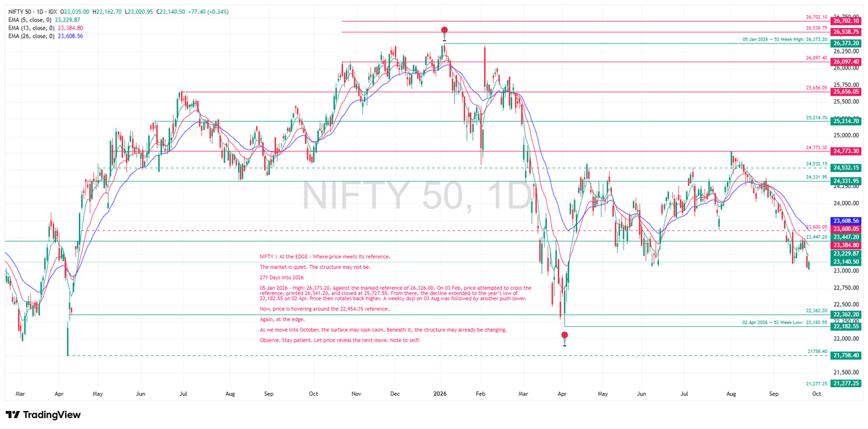Click the change value +77.40 (+0.34%)
The width and height of the screenshot is (868, 429).
pos(207,12)
